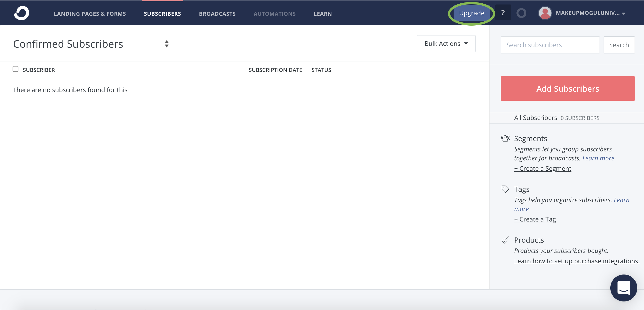The height and width of the screenshot is (310, 644).
Task: Open the Automations tab
Action: 274,14
